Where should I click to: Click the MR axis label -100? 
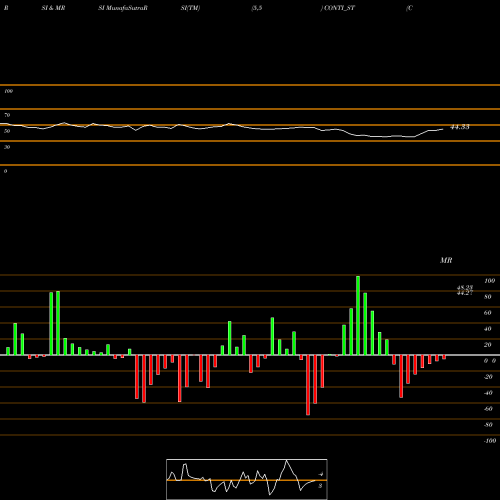[490, 441]
